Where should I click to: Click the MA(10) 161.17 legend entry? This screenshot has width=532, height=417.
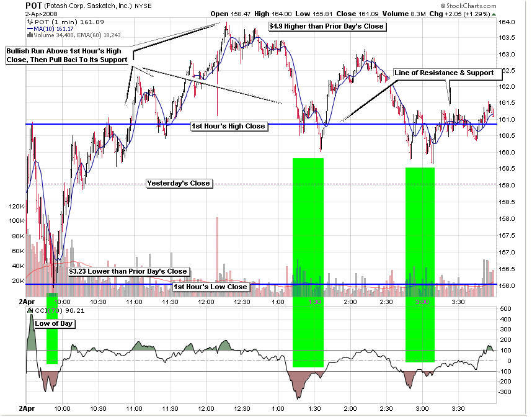tap(53, 29)
